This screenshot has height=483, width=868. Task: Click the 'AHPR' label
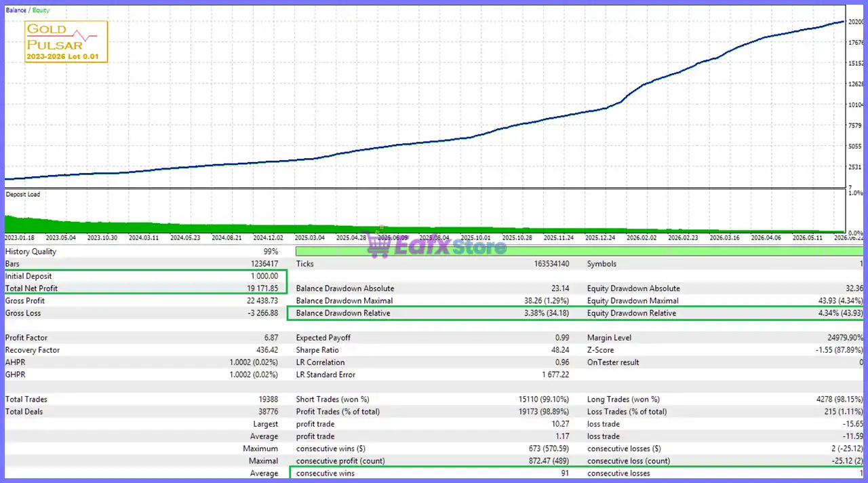coord(16,362)
